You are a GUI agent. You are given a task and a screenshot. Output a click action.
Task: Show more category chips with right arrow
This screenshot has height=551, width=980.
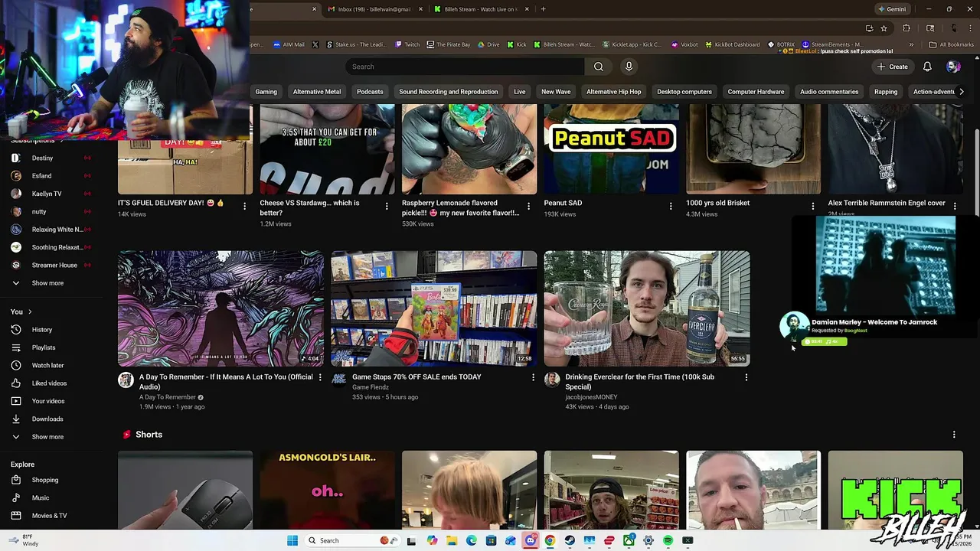(x=962, y=92)
